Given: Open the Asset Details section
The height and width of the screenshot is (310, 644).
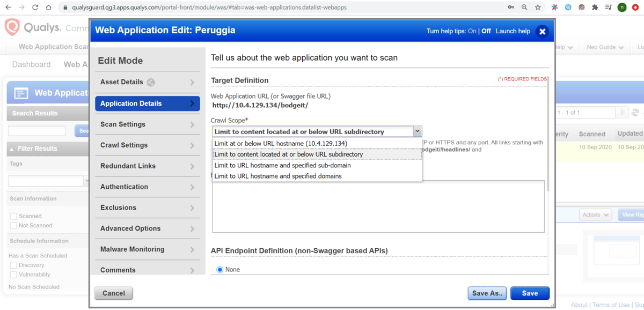Looking at the screenshot, I should (148, 82).
